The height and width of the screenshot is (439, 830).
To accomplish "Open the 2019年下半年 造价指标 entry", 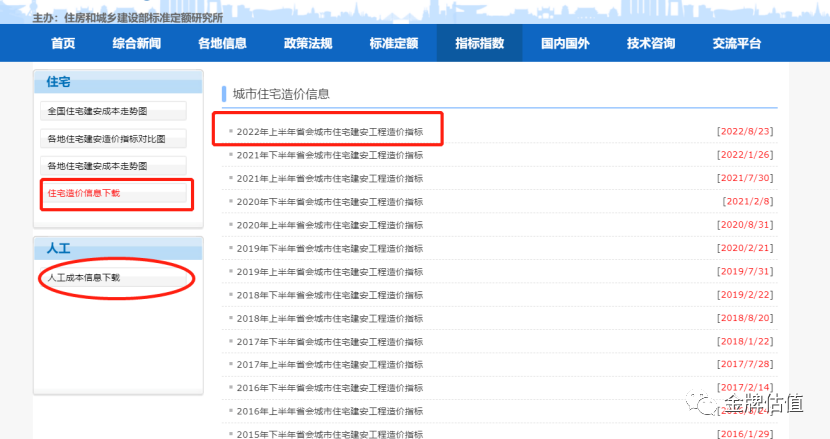I will 330,248.
